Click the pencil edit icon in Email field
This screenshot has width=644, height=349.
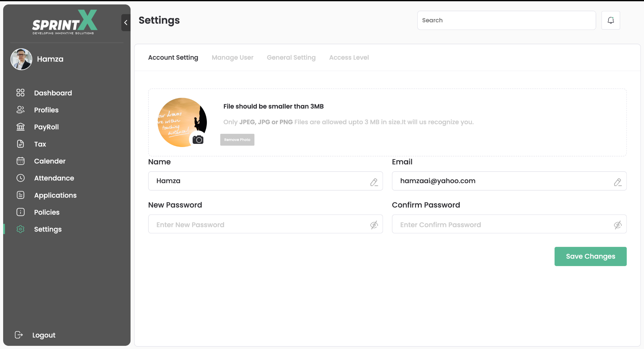617,182
